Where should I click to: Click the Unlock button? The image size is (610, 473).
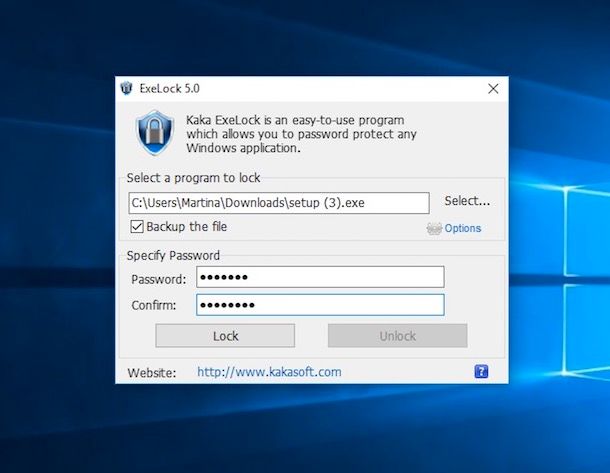coord(398,336)
